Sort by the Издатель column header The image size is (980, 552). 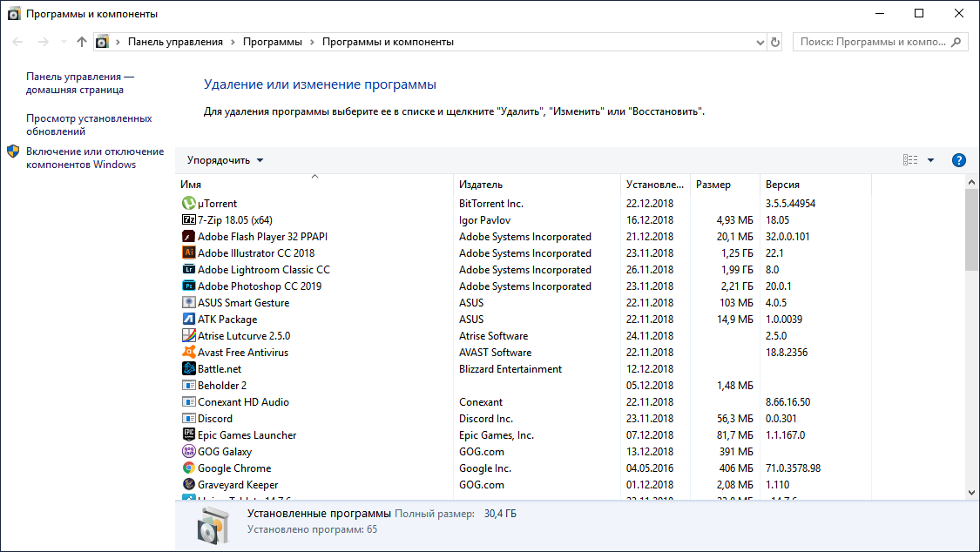click(x=537, y=185)
